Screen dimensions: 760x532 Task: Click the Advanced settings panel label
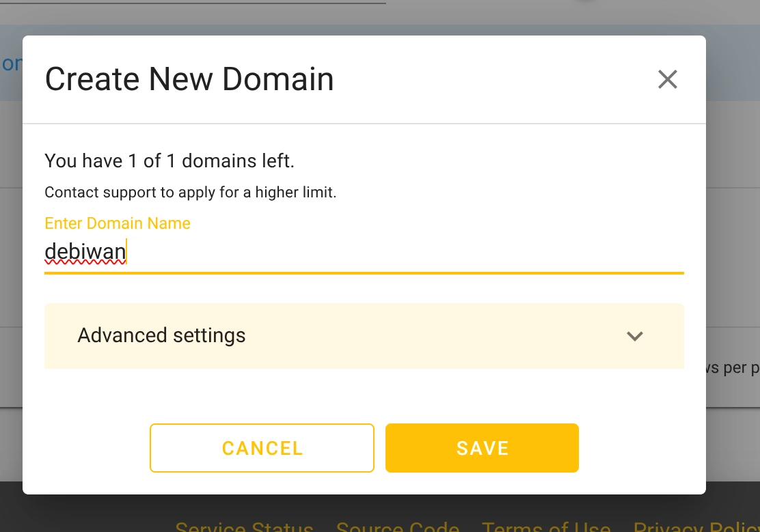click(161, 335)
